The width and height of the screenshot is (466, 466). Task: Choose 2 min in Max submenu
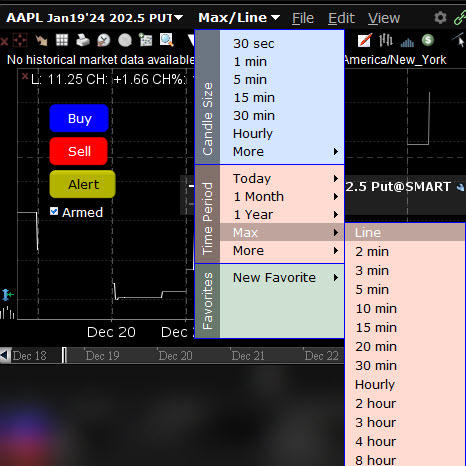point(405,252)
